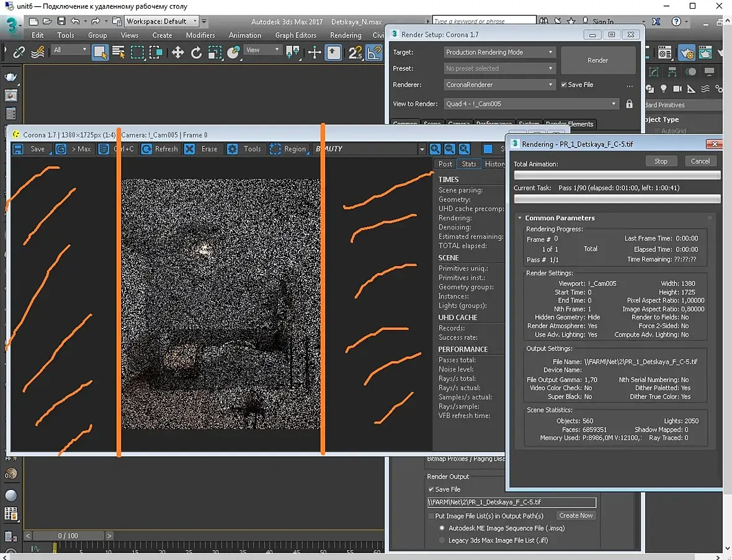The width and height of the screenshot is (732, 560).
Task: Open the Workspace: Default dropdown
Action: (x=162, y=21)
